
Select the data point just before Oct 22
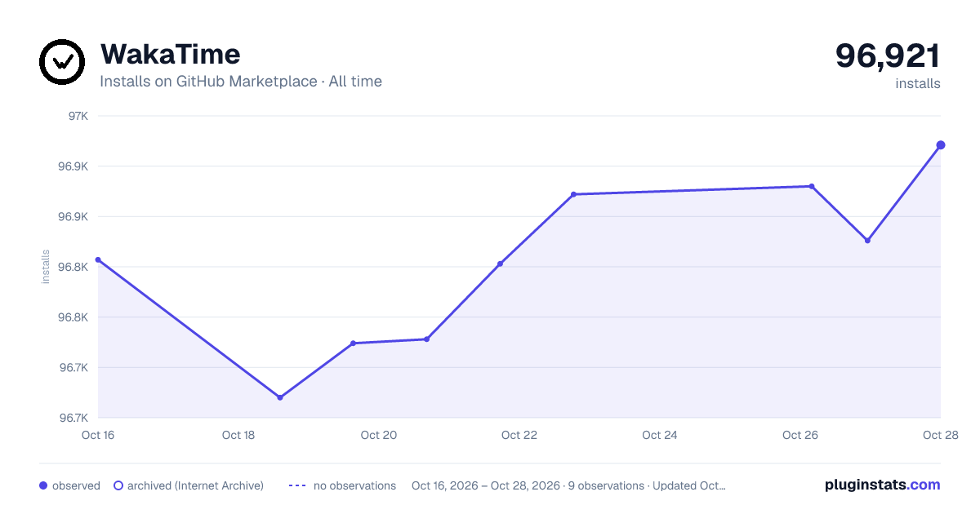(x=500, y=264)
